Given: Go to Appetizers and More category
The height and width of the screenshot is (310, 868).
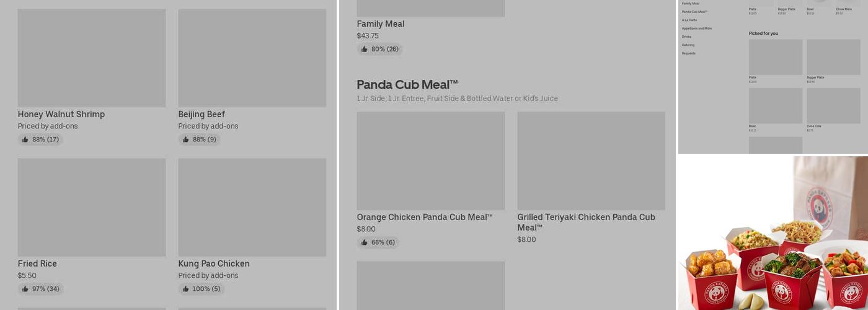Looking at the screenshot, I should pyautogui.click(x=697, y=29).
